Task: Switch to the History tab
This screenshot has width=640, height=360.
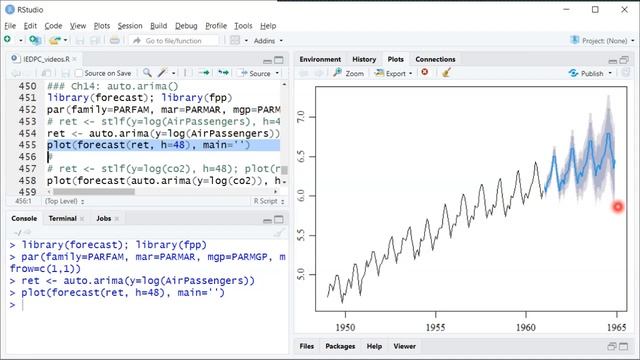Action: 364,60
